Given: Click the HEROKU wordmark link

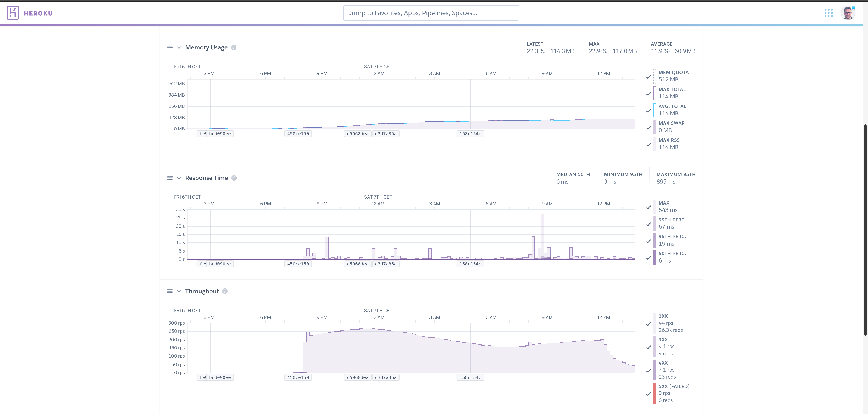Looking at the screenshot, I should coord(38,14).
